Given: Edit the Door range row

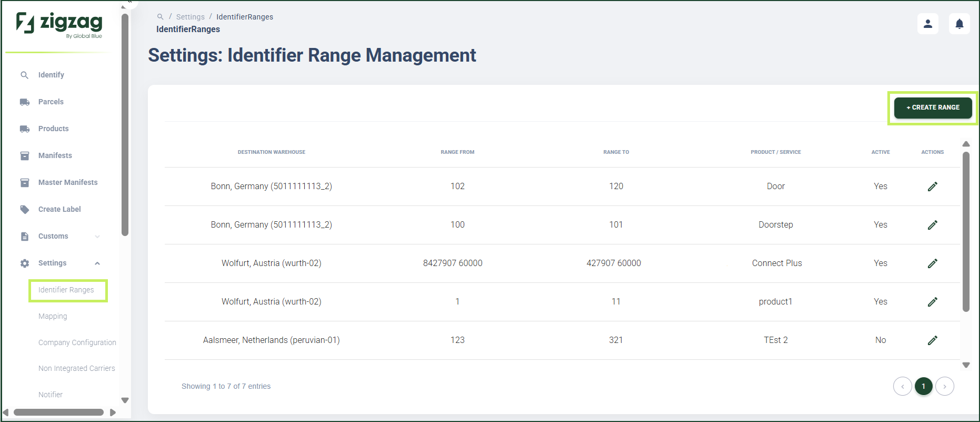Looking at the screenshot, I should point(932,187).
